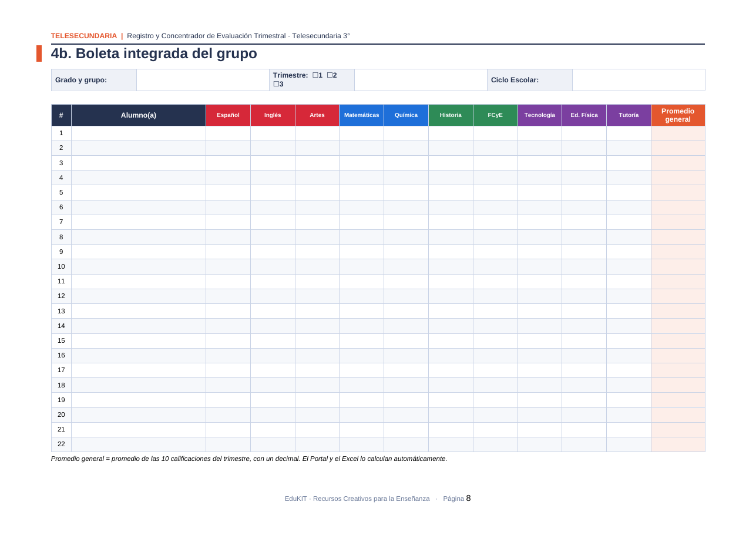Select the Alumno(a) column header
This screenshot has height=535, width=756.
coord(139,115)
